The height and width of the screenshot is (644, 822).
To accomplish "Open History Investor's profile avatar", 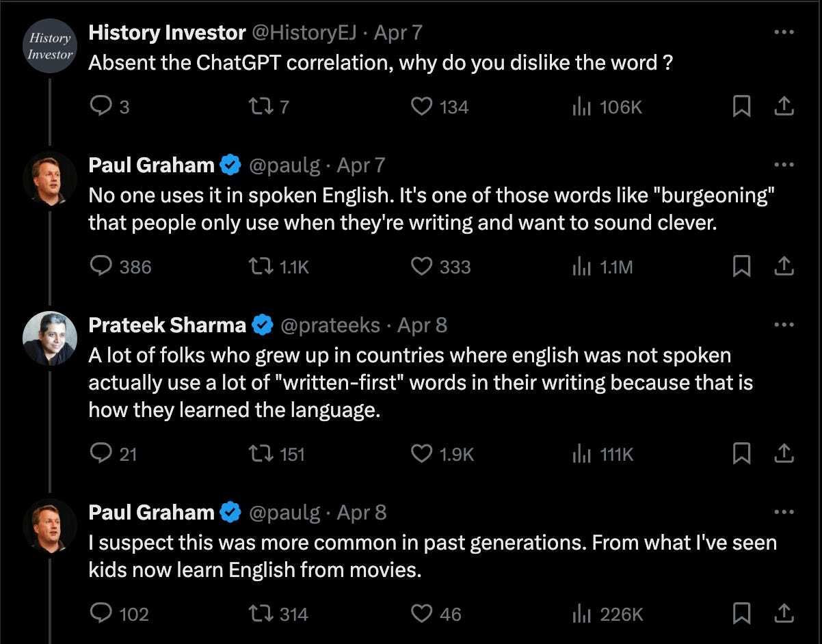I will tap(49, 47).
